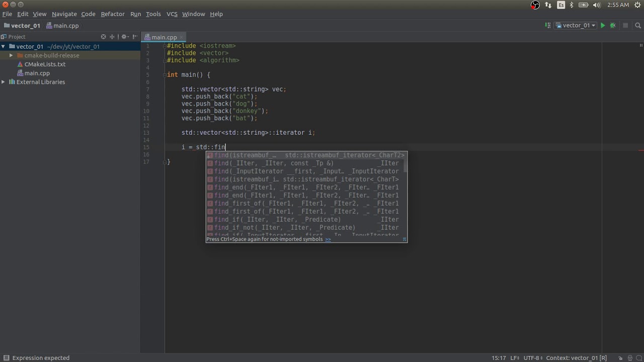Collapse the cmake-build-release folder

[11, 55]
